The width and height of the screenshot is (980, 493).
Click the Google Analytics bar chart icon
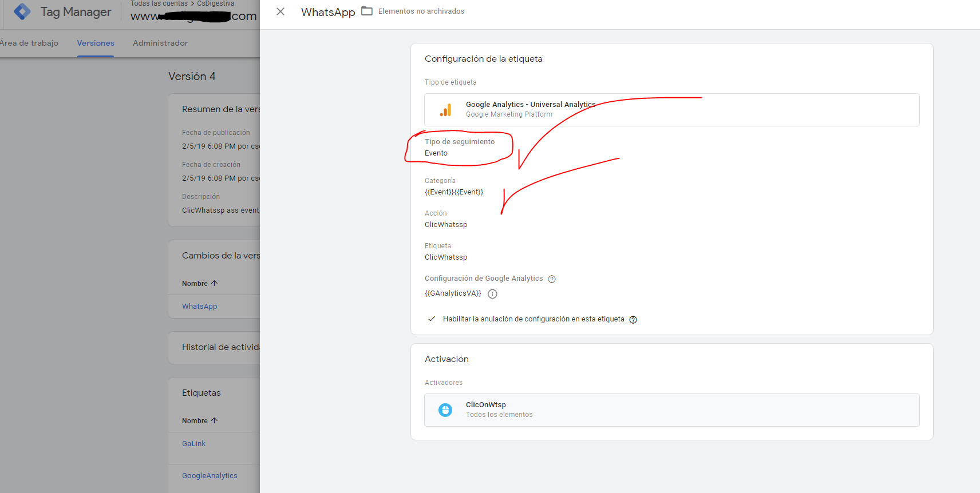(445, 110)
